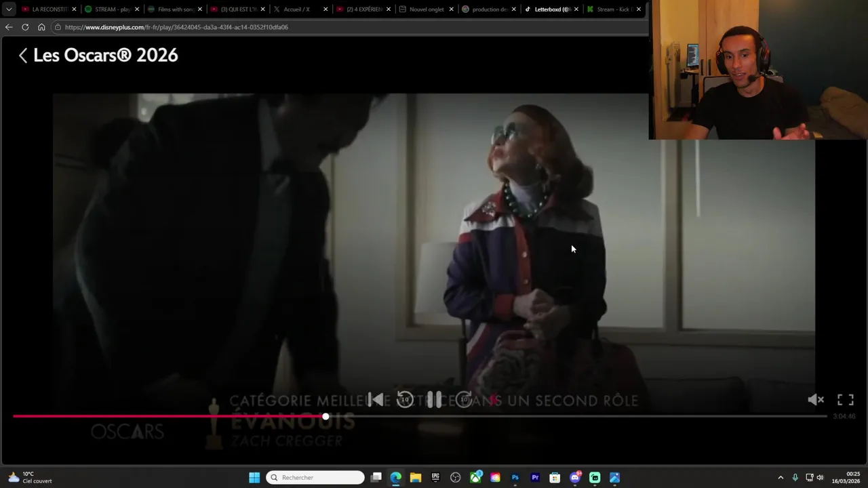Close the Nouvel onglet tab
Image resolution: width=868 pixels, height=488 pixels.
point(451,9)
